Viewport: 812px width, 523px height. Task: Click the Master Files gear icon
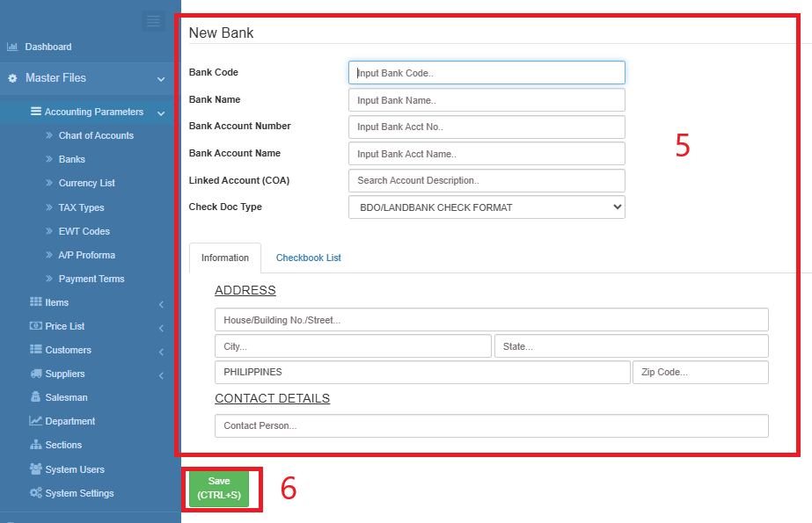pyautogui.click(x=12, y=78)
